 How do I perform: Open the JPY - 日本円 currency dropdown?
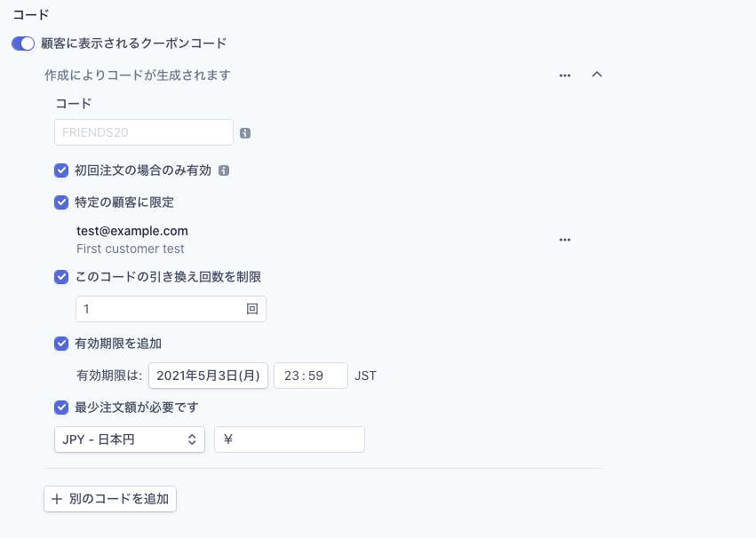click(x=130, y=439)
